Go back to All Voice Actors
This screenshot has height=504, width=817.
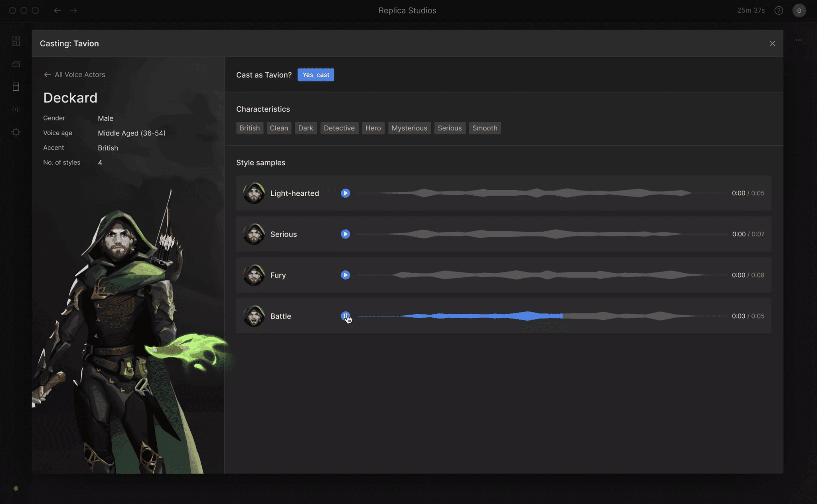click(x=74, y=75)
